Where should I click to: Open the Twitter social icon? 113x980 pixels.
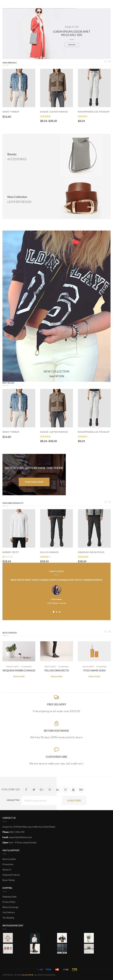click(34, 789)
